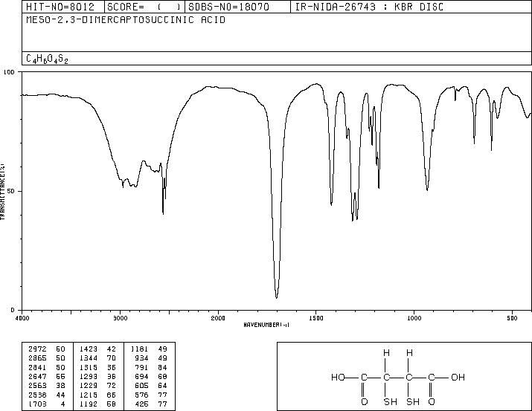532x411 pixels.
Task: Select peak value 2563 in the table
Action: pyautogui.click(x=37, y=386)
